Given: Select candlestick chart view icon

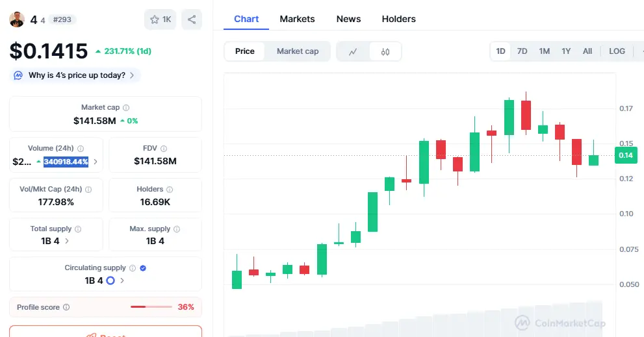Looking at the screenshot, I should [385, 52].
